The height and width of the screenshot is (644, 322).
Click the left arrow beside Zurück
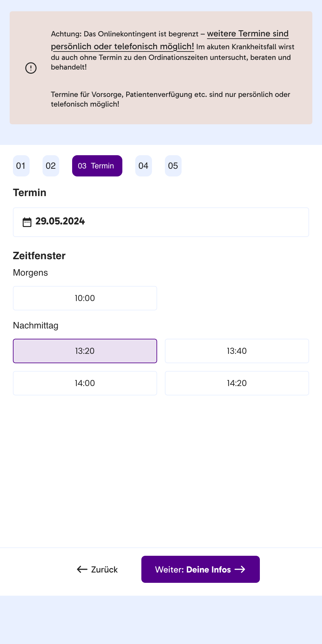(x=82, y=569)
